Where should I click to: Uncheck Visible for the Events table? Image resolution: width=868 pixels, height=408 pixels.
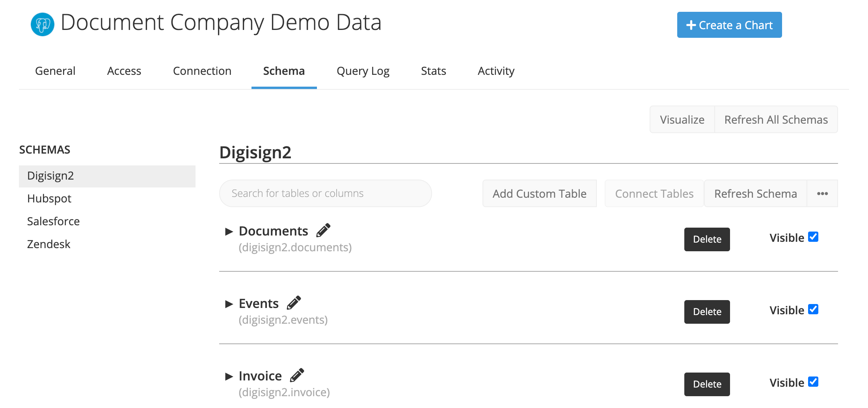(813, 309)
